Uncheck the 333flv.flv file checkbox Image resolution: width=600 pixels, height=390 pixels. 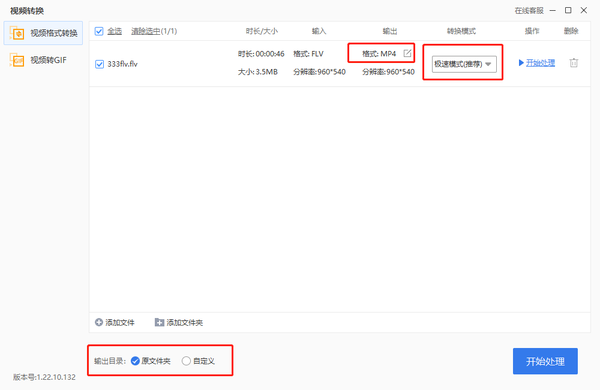[99, 64]
